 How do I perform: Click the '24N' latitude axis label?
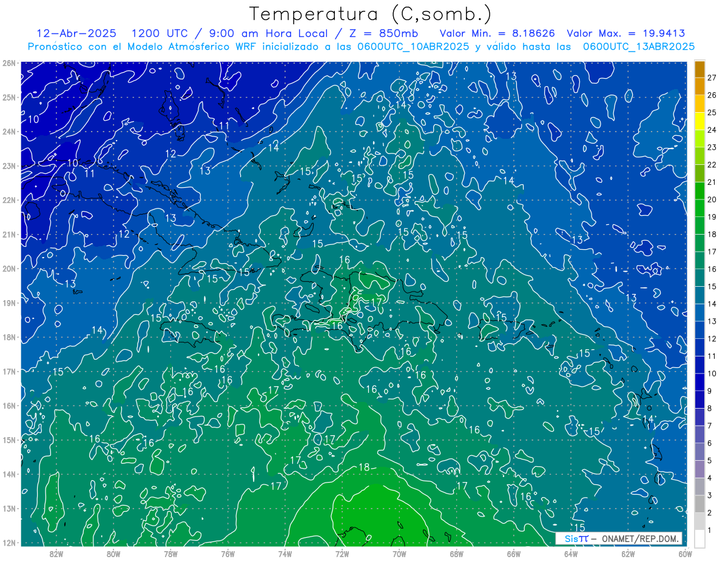click(x=9, y=132)
